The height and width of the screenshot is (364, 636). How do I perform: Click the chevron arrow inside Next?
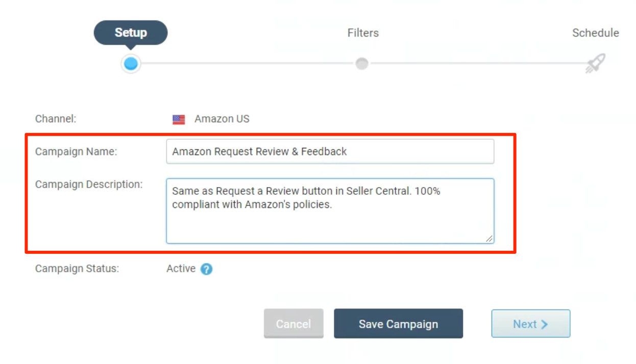(544, 324)
